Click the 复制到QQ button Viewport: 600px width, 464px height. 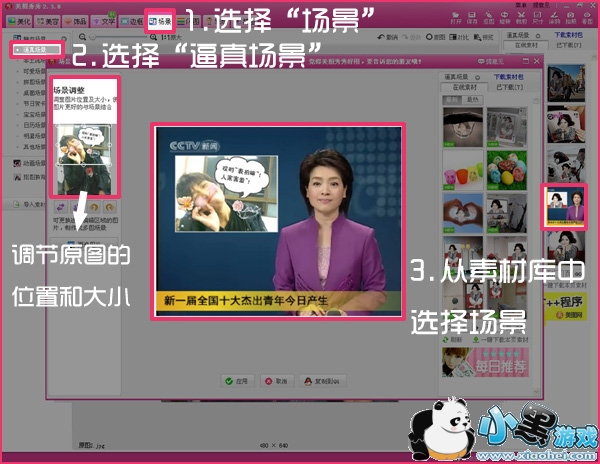(323, 381)
